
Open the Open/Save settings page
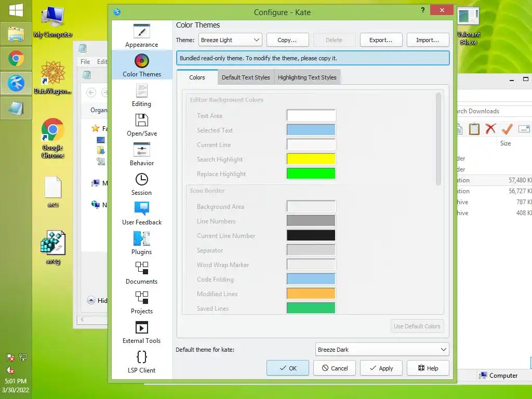click(x=141, y=125)
